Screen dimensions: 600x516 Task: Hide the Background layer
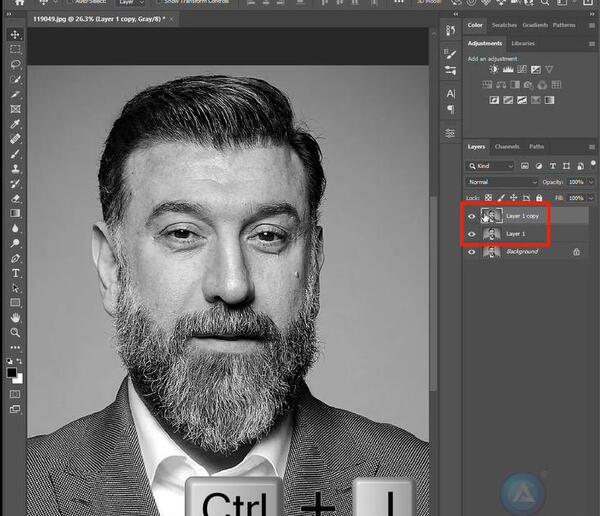(x=472, y=252)
